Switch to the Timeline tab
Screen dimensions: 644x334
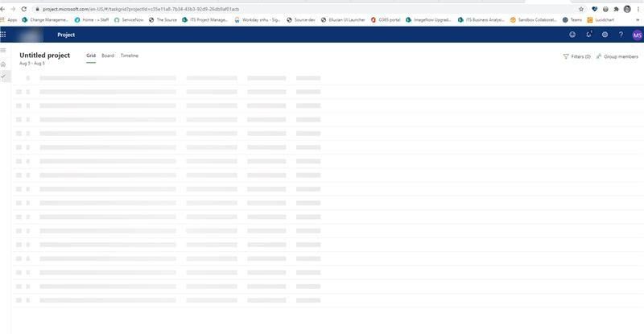tap(130, 56)
